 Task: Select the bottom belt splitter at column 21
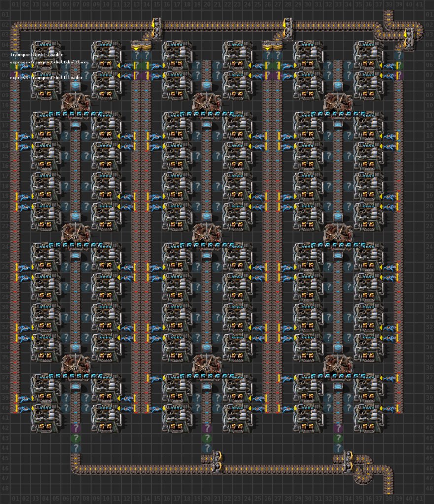tap(217, 462)
